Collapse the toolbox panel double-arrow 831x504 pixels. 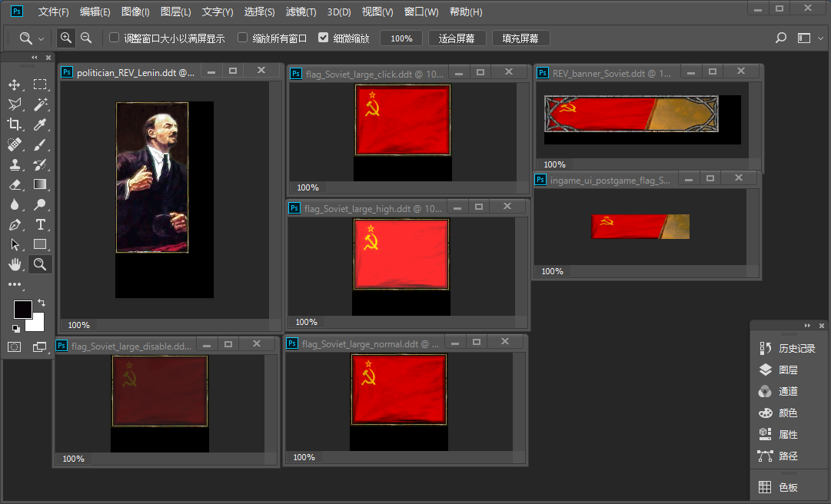click(35, 57)
